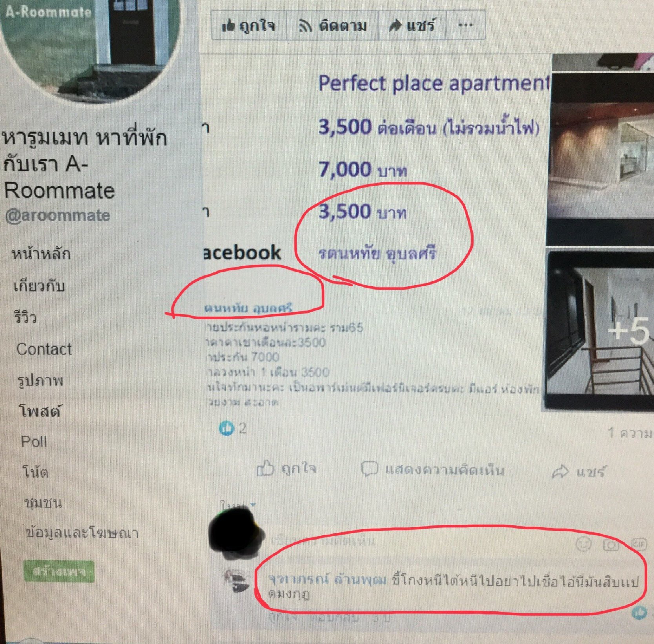The width and height of the screenshot is (654, 644).
Task: Open the หน้าหลัก sidebar tab
Action: (x=41, y=254)
